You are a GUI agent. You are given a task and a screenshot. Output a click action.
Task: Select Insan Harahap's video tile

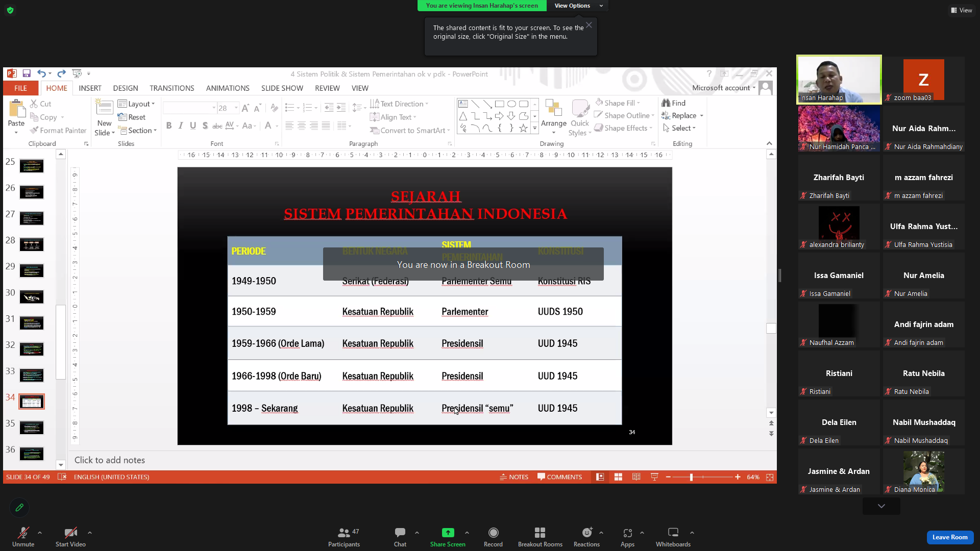(x=839, y=80)
